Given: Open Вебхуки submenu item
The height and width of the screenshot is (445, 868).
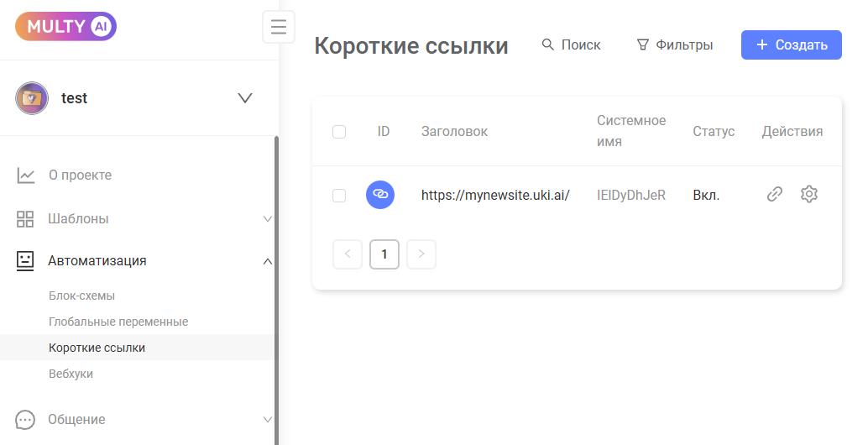Looking at the screenshot, I should pyautogui.click(x=71, y=374).
